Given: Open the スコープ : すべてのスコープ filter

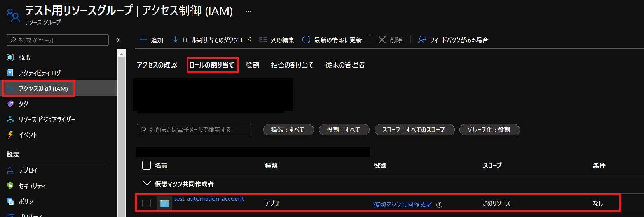Looking at the screenshot, I should 414,130.
